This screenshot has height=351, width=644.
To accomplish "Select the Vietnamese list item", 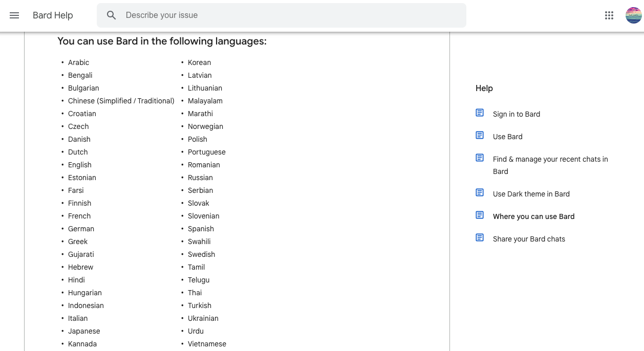I will tap(207, 344).
